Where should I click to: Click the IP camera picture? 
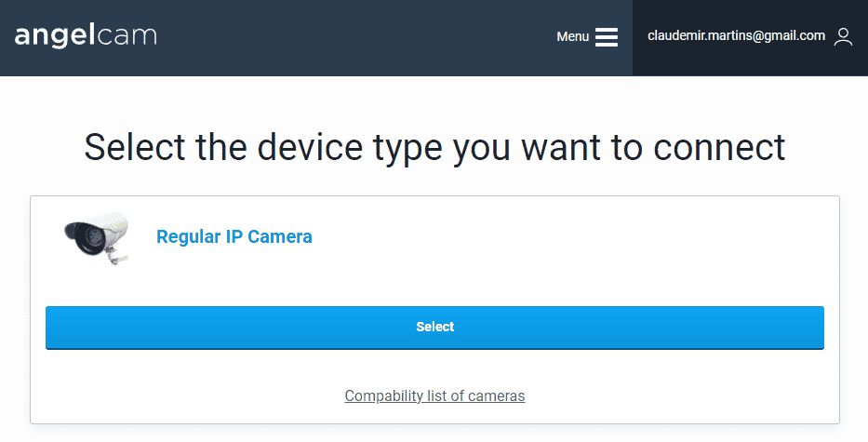pyautogui.click(x=96, y=238)
